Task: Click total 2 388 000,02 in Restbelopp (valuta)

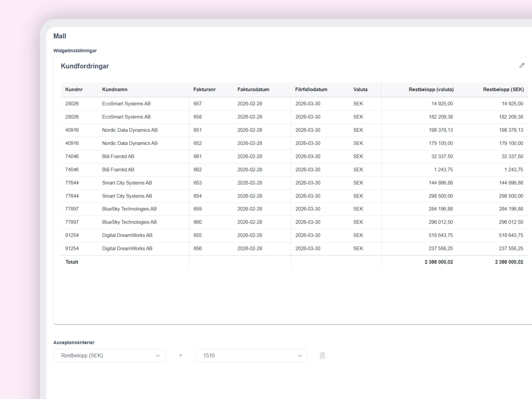Action: coord(439,262)
